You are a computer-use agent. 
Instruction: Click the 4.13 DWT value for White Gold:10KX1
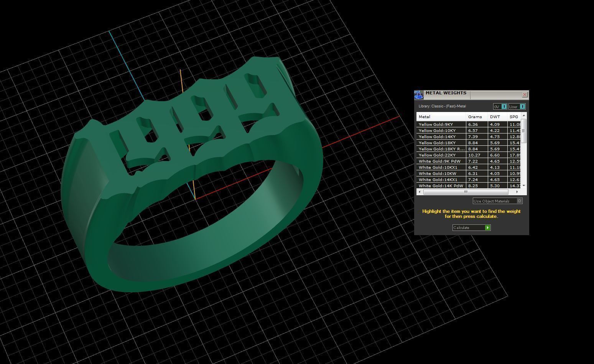click(x=495, y=167)
